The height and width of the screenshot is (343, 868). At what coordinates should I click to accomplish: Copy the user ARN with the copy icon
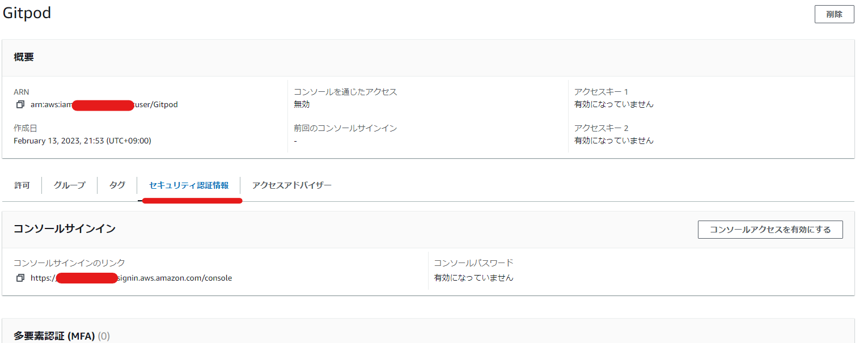coord(20,104)
